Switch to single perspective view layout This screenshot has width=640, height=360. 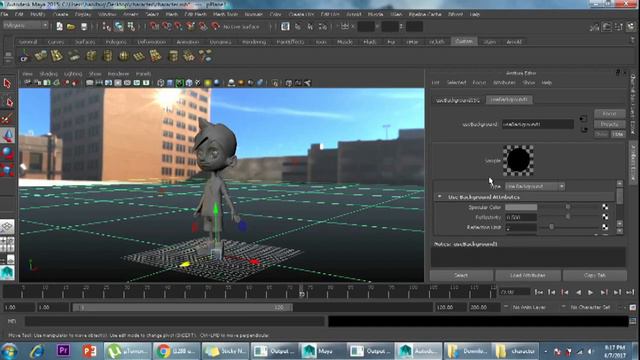click(7, 227)
